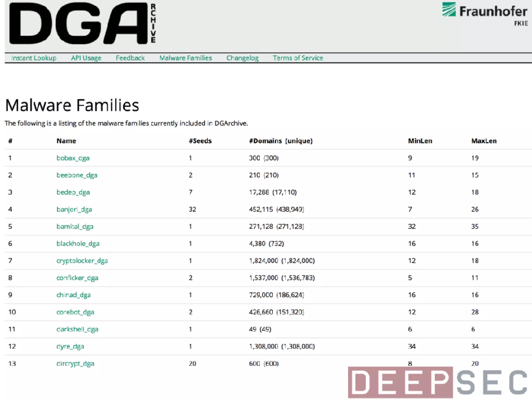
Task: View the Changelog page
Action: click(242, 58)
